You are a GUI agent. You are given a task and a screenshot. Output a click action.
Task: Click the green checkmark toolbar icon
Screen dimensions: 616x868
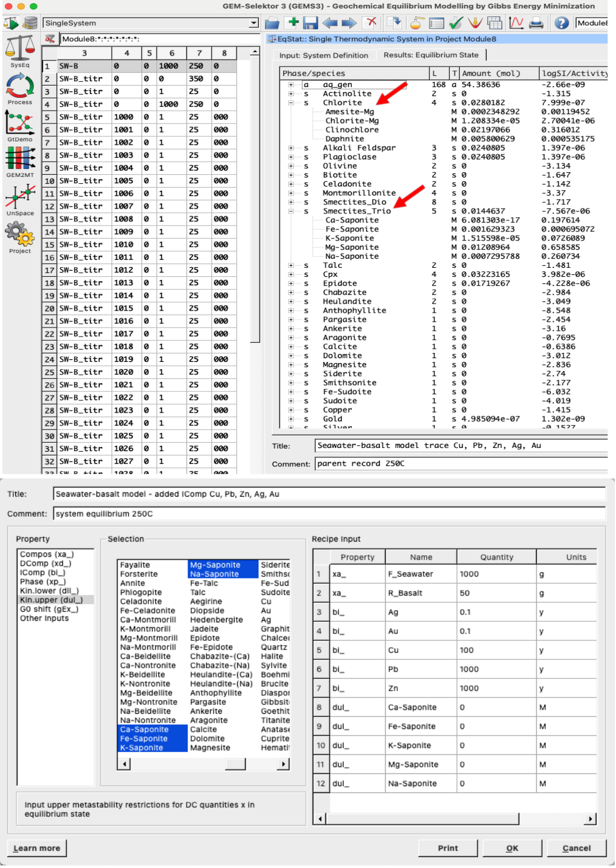pos(456,23)
